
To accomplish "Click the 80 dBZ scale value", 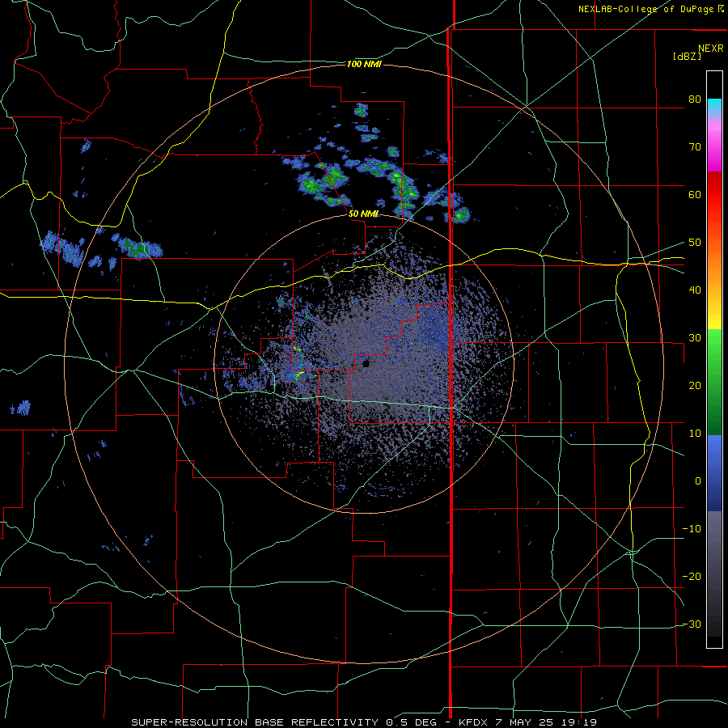I will 695,99.
